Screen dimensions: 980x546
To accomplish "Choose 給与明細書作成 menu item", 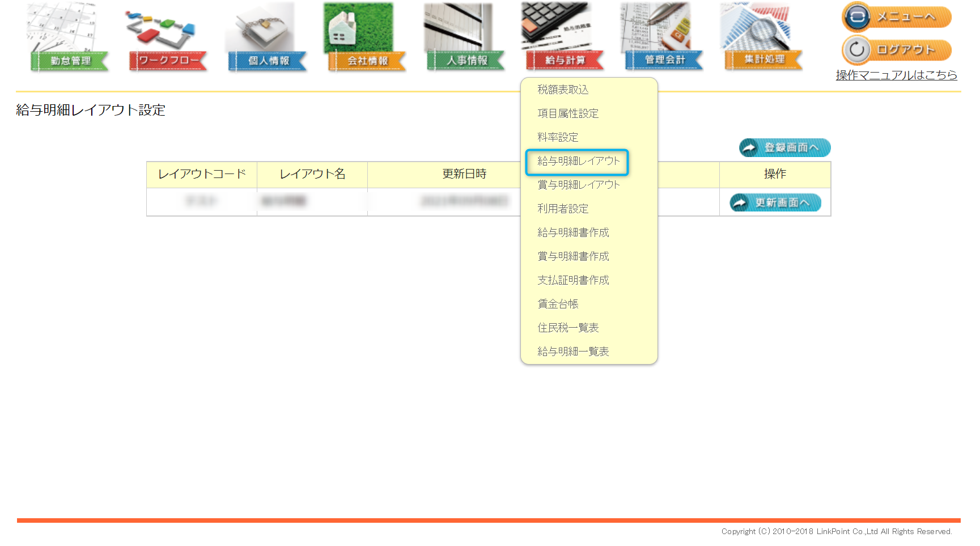I will (573, 232).
